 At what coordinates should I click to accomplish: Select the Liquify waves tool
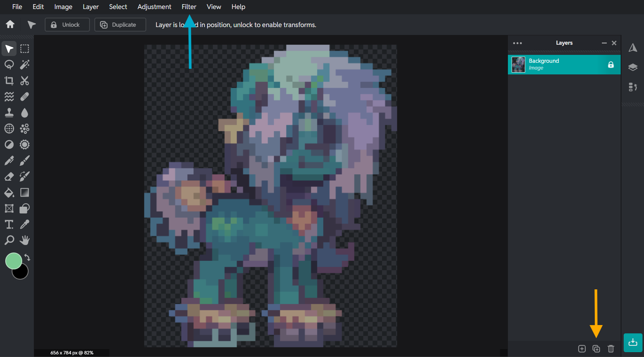pos(9,97)
